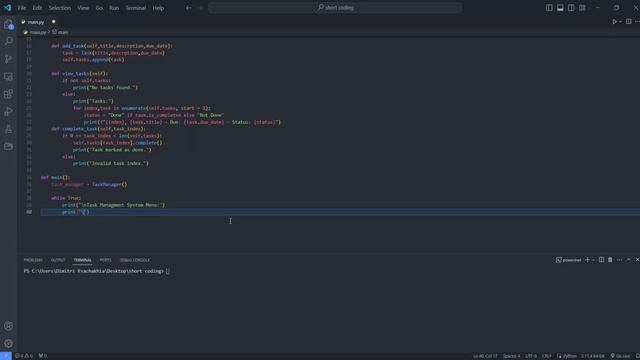
Task: Open the Selection menu
Action: (60, 8)
